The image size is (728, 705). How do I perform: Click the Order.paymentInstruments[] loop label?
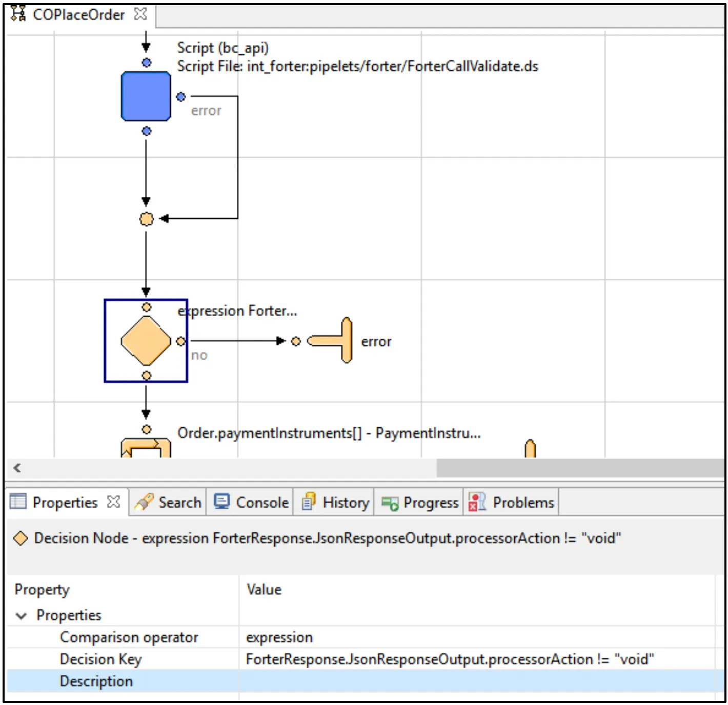[x=329, y=433]
